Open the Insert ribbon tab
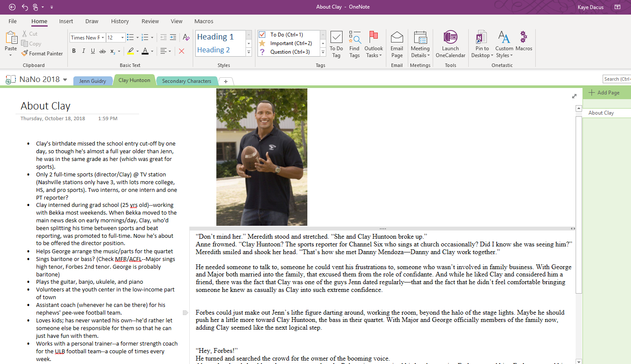Image resolution: width=631 pixels, height=364 pixels. [x=66, y=21]
